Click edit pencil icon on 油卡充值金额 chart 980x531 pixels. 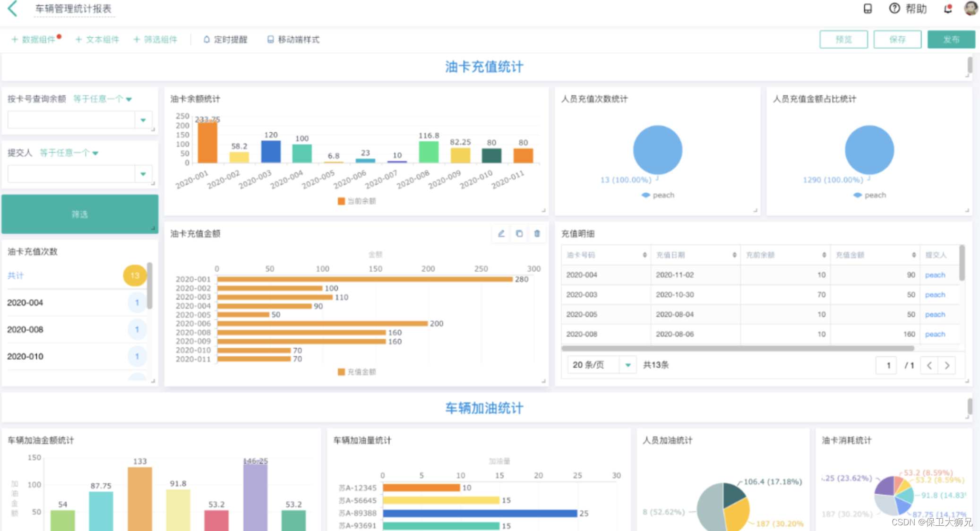501,233
